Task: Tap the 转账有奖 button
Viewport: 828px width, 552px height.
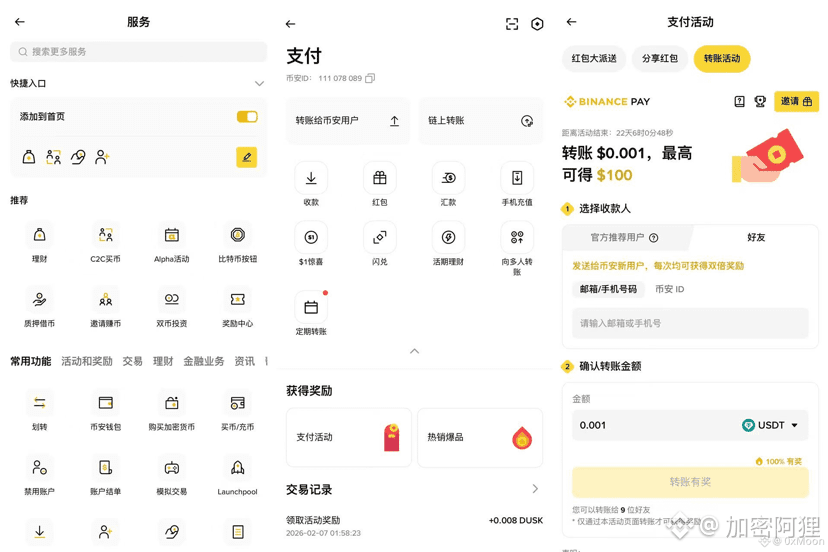Action: pyautogui.click(x=690, y=482)
